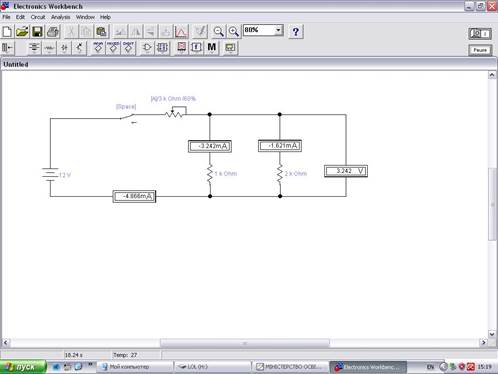Select the 3.242 V voltmeter
Image resolution: width=498 pixels, height=374 pixels.
346,171
